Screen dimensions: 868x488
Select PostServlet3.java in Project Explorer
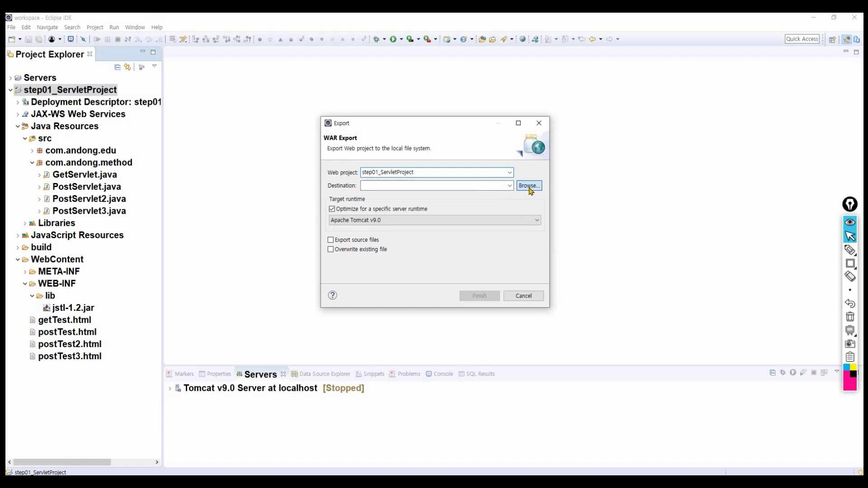[x=89, y=211]
